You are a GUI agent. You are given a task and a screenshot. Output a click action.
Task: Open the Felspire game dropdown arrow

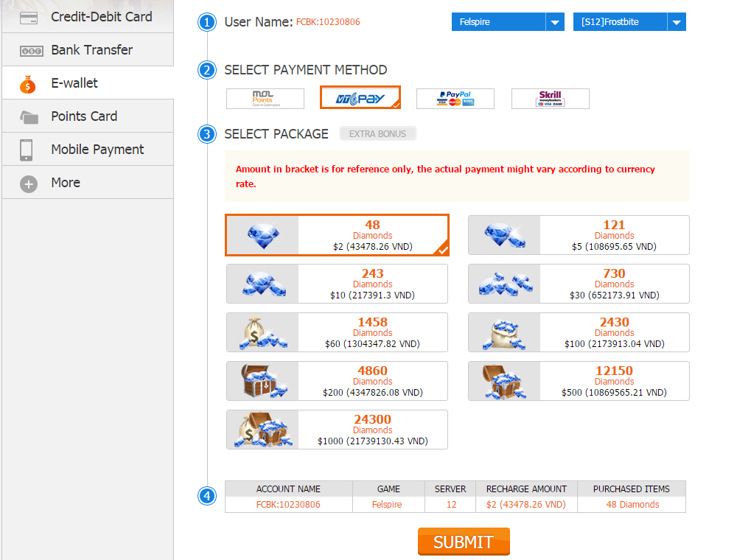(x=555, y=22)
